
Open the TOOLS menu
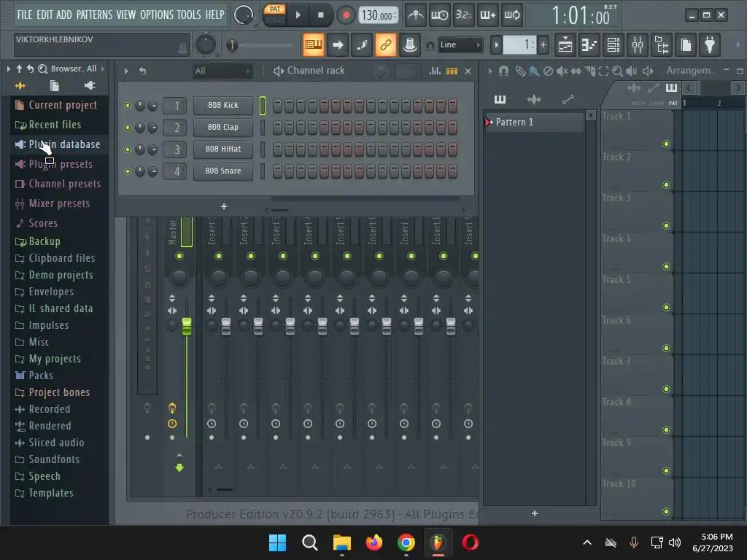(x=189, y=15)
